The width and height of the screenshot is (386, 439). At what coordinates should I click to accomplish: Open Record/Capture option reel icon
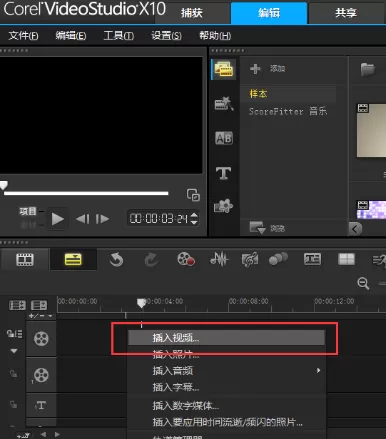click(x=186, y=259)
